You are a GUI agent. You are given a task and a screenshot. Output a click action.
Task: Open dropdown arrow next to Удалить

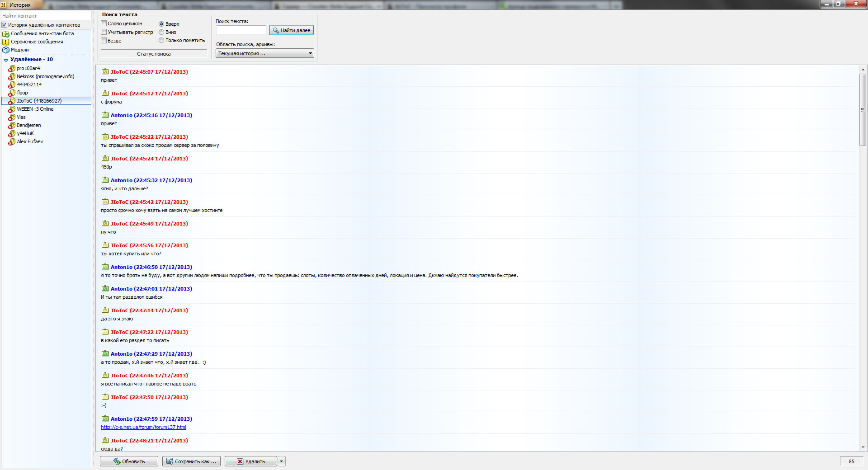click(x=282, y=461)
